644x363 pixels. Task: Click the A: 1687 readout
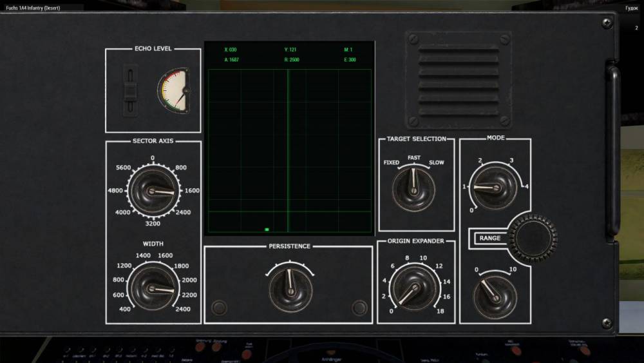[231, 60]
